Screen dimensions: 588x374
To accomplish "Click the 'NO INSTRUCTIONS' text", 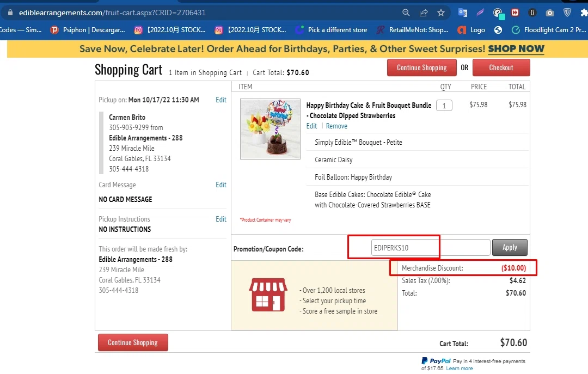I will (125, 229).
